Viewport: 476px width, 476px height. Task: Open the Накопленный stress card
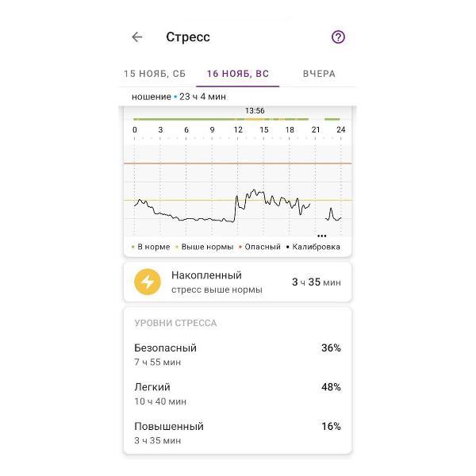[x=237, y=282]
